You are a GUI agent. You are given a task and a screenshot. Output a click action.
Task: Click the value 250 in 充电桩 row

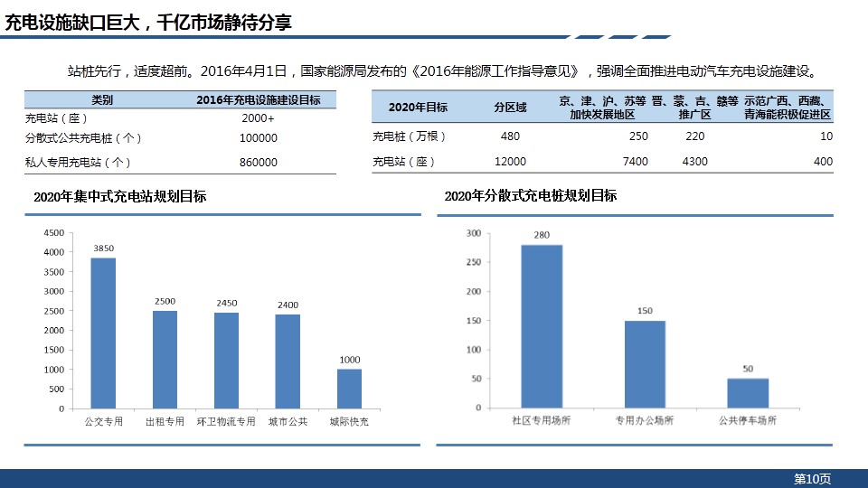(638, 136)
